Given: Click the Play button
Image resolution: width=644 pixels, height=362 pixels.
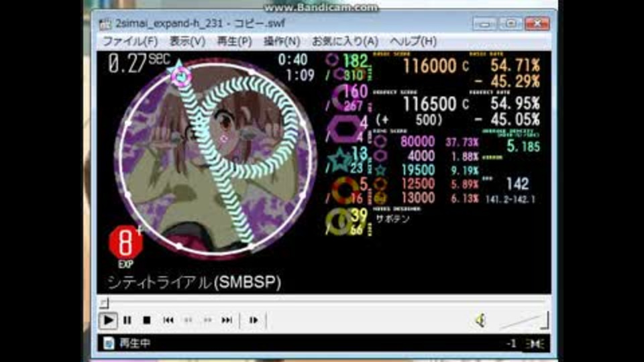Looking at the screenshot, I should pos(108,320).
